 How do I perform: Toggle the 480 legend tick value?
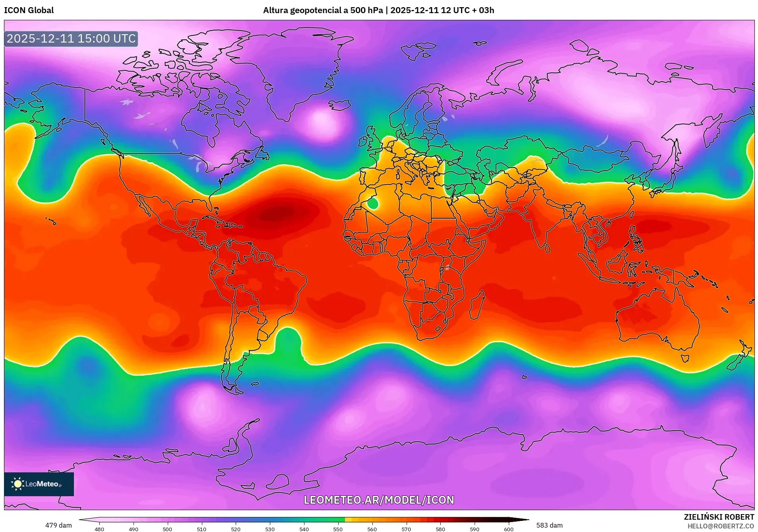(x=100, y=529)
